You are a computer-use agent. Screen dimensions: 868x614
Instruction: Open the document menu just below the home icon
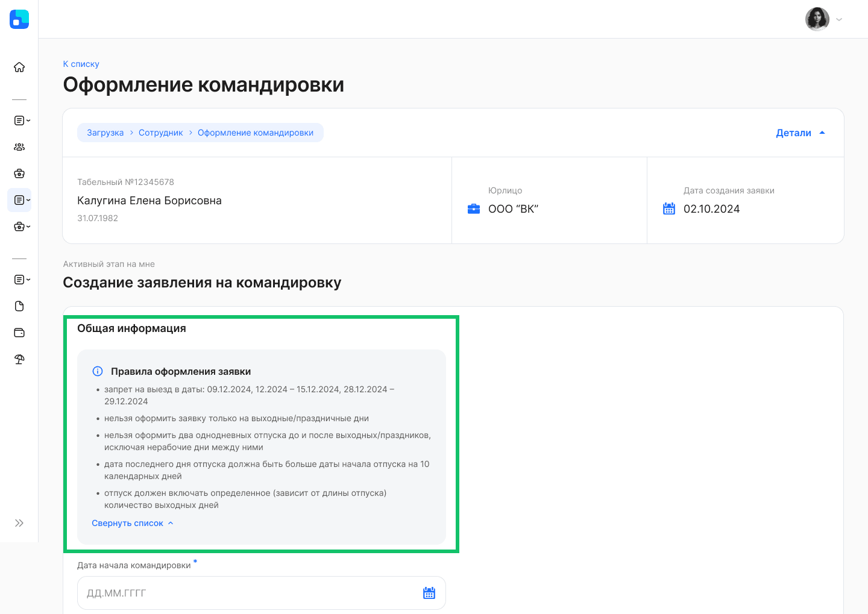click(22, 121)
